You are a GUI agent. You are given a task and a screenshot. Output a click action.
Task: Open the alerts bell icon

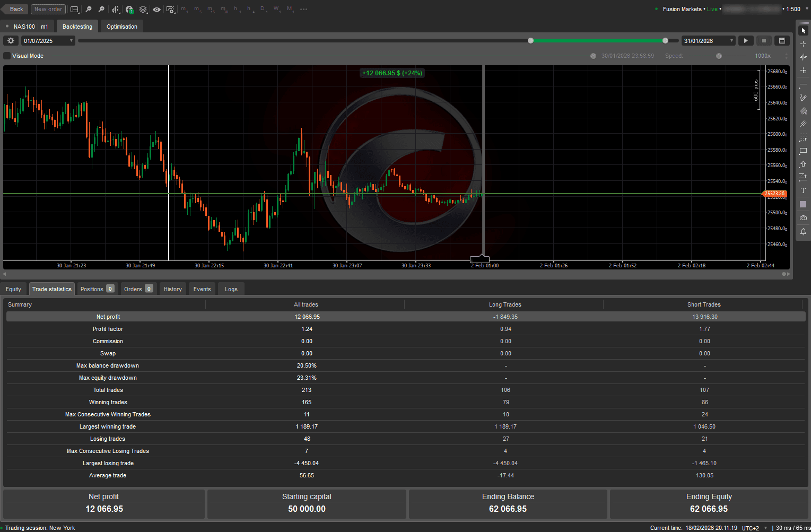pyautogui.click(x=803, y=231)
